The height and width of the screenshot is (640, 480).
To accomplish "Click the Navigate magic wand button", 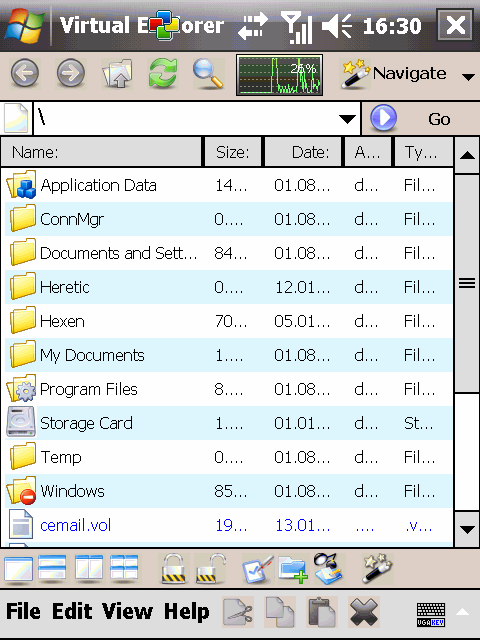I will (x=394, y=74).
